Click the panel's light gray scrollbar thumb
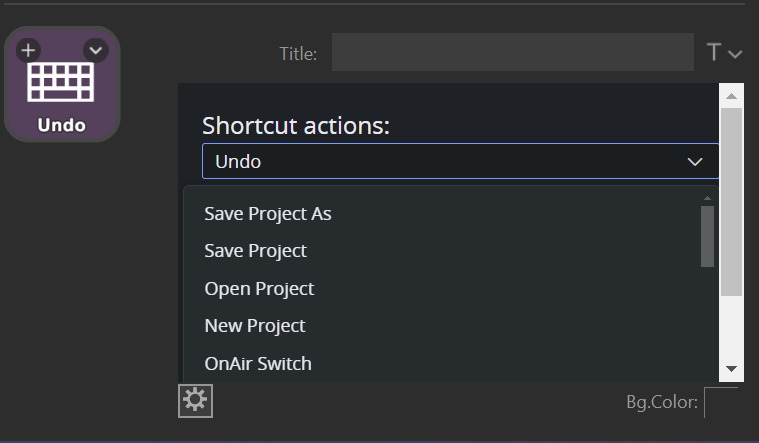Screen dimensions: 759x443 tap(731, 200)
